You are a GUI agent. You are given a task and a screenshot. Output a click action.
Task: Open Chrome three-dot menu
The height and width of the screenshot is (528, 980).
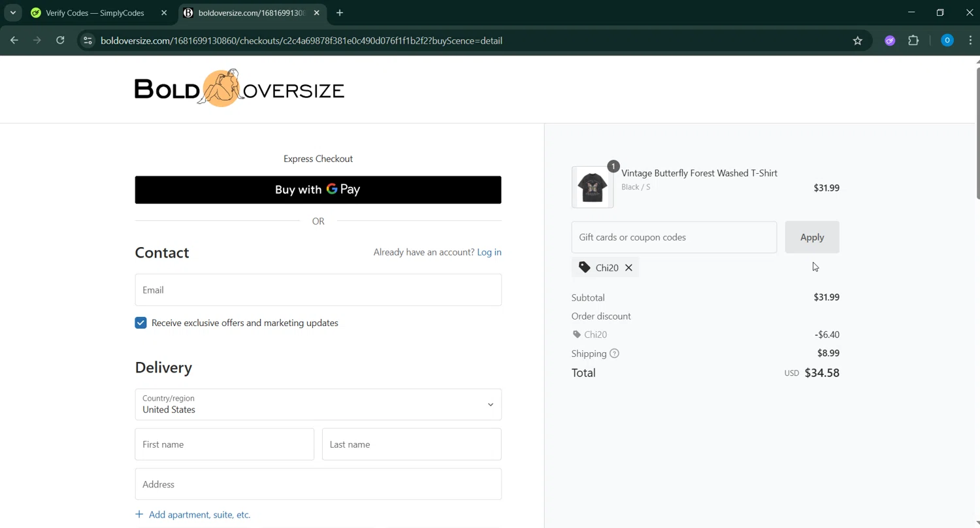(x=970, y=41)
